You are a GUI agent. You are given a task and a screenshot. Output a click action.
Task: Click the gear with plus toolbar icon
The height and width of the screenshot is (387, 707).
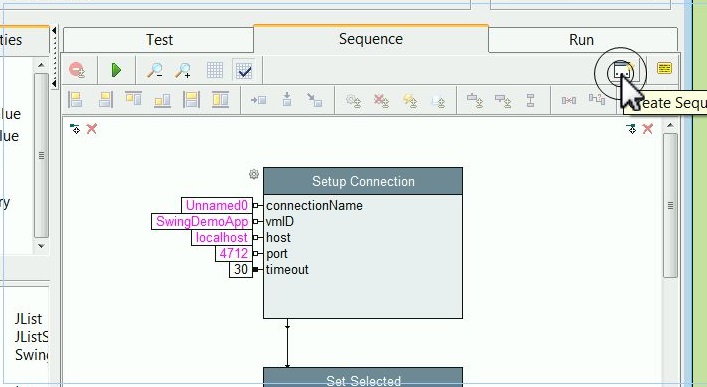coord(353,100)
